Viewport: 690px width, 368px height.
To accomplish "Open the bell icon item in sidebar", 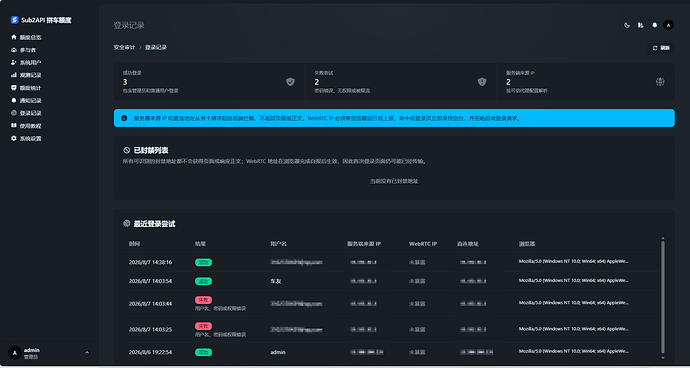I will click(x=14, y=100).
